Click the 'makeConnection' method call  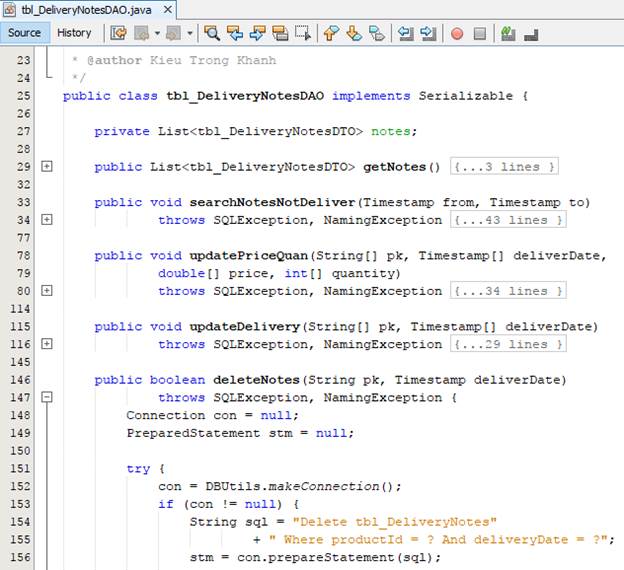tap(324, 486)
